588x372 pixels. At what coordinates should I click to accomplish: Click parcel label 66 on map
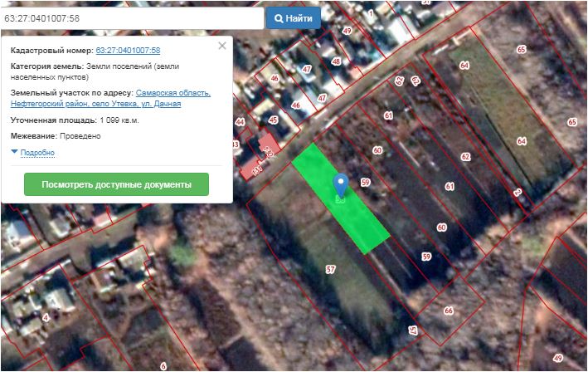(x=449, y=311)
